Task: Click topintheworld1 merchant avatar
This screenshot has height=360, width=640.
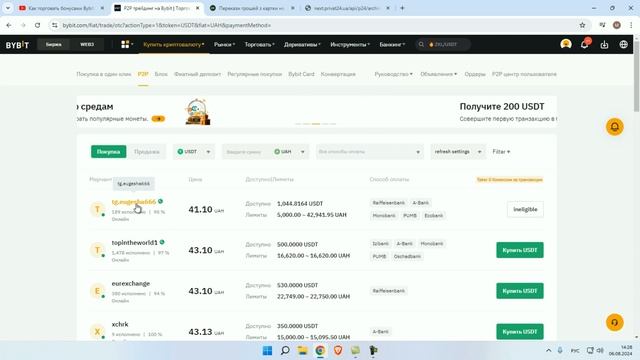Action: point(97,250)
